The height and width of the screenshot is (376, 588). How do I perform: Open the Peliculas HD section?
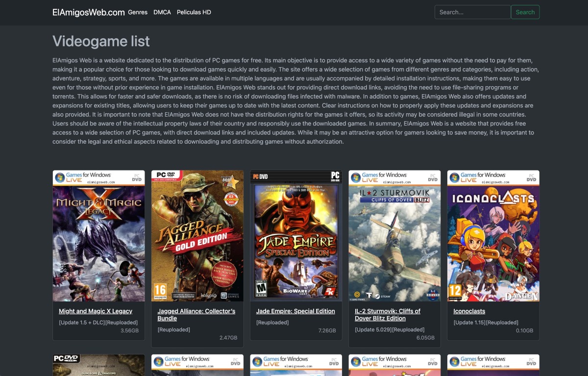point(194,12)
